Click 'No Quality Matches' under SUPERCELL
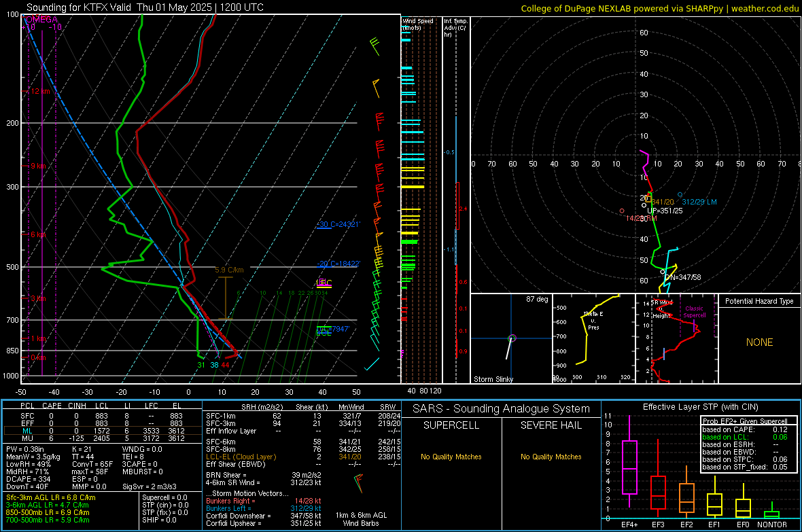The image size is (802, 532). click(x=451, y=457)
